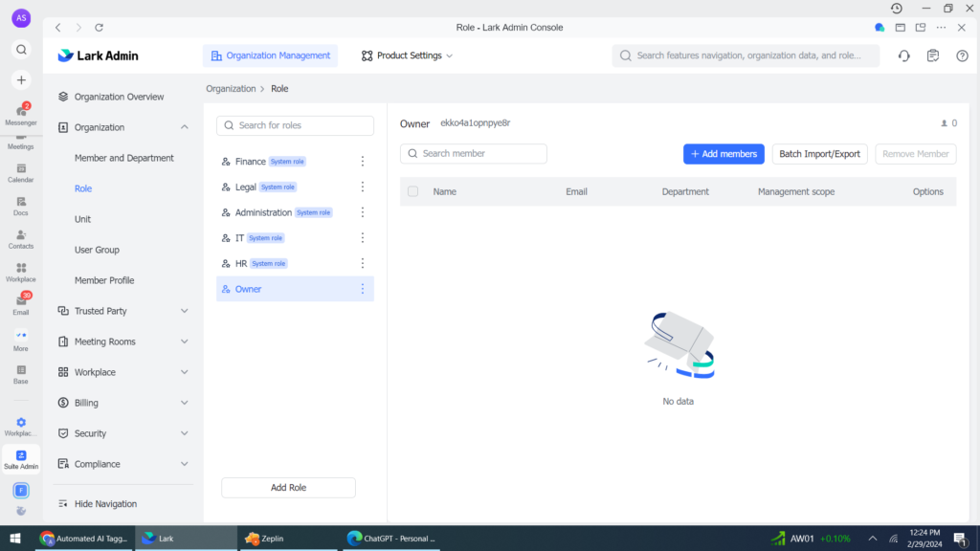Open Suite Admin in the sidebar
980x551 pixels.
[21, 460]
